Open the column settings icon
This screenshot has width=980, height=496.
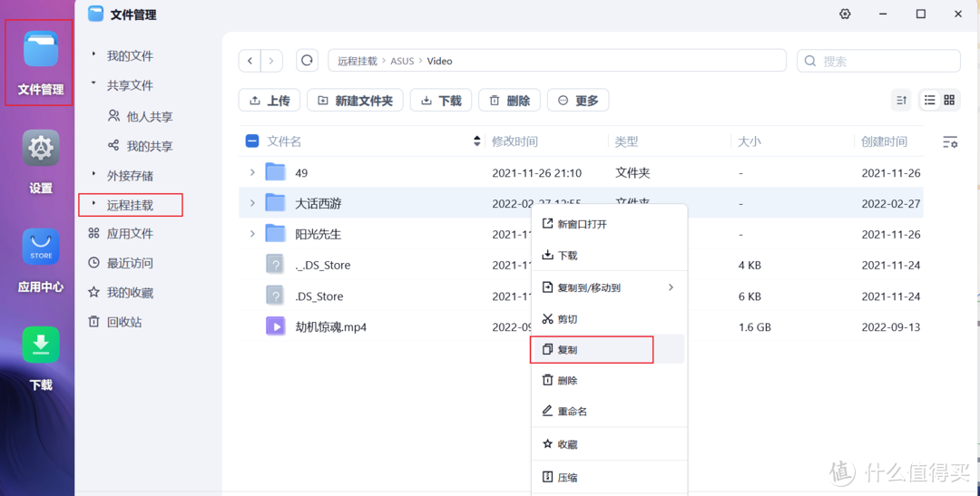pos(950,141)
